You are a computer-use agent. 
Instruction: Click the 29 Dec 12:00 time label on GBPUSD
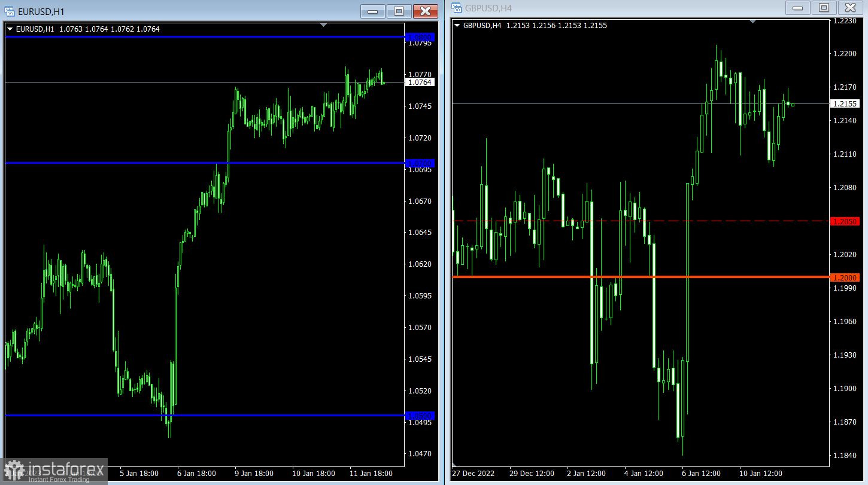532,473
